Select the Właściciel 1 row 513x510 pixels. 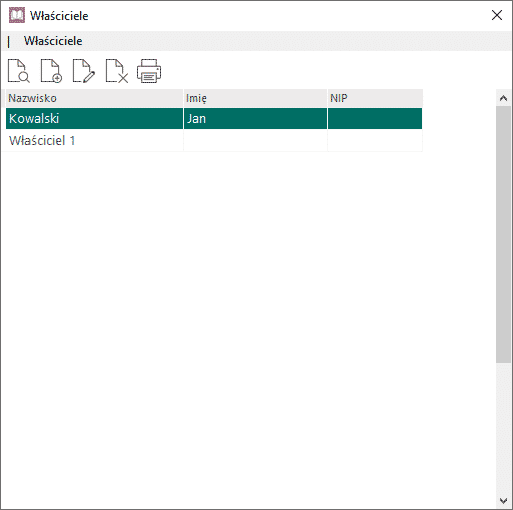[x=214, y=140]
